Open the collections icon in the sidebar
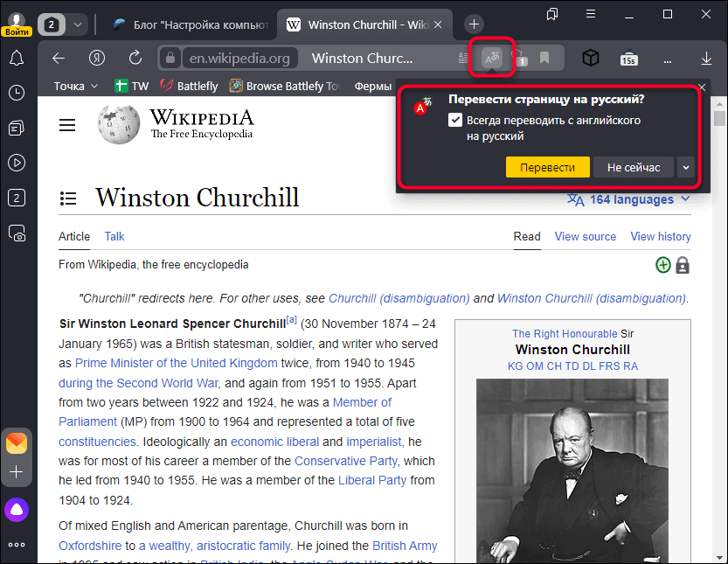Image resolution: width=728 pixels, height=564 pixels. [17, 128]
